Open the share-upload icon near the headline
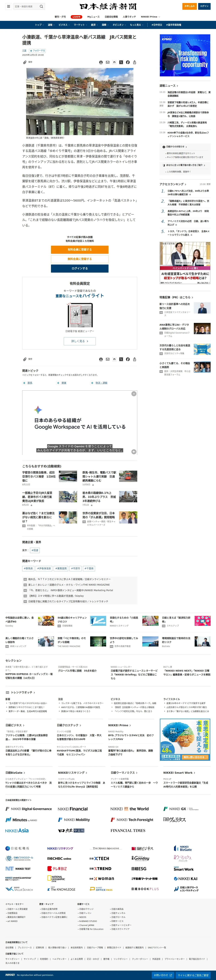Viewport: 216px width, 980px height. [x=135, y=62]
